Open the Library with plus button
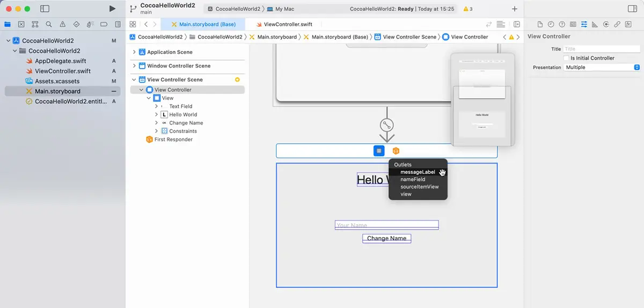 tap(515, 9)
